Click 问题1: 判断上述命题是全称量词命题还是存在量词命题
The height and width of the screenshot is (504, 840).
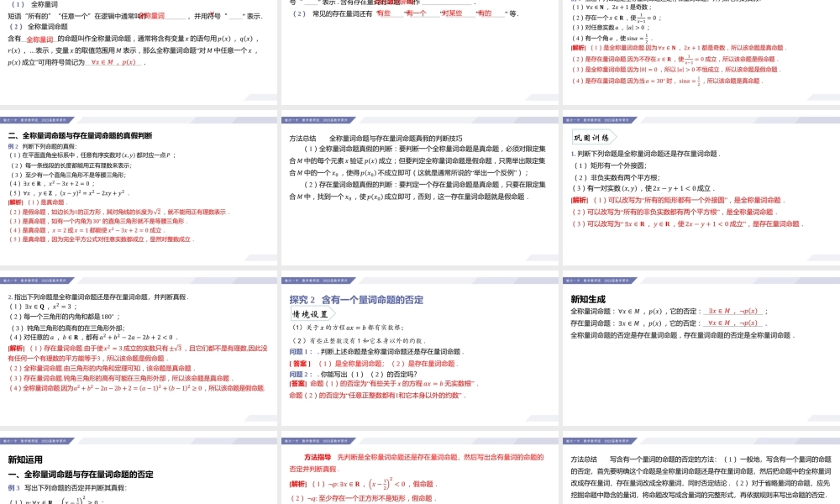pyautogui.click(x=376, y=352)
